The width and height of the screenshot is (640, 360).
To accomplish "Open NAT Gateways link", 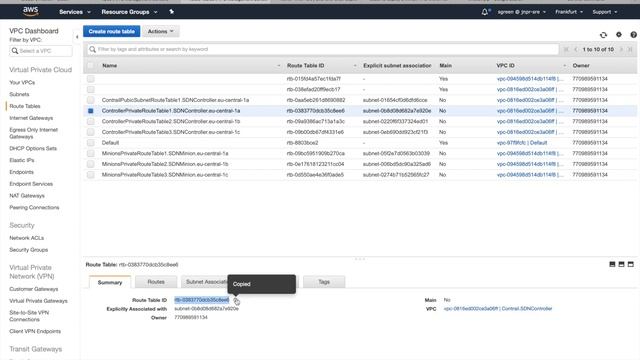I will (x=27, y=196).
